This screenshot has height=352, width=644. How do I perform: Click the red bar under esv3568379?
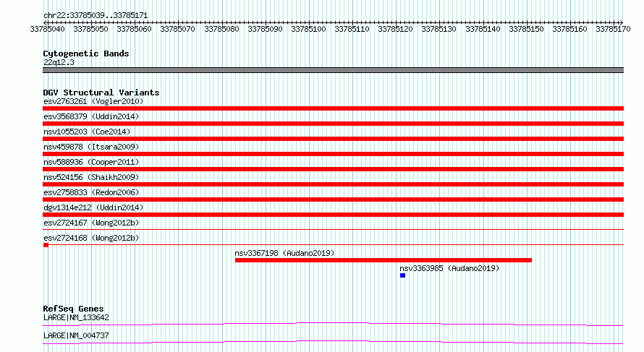pyautogui.click(x=333, y=124)
